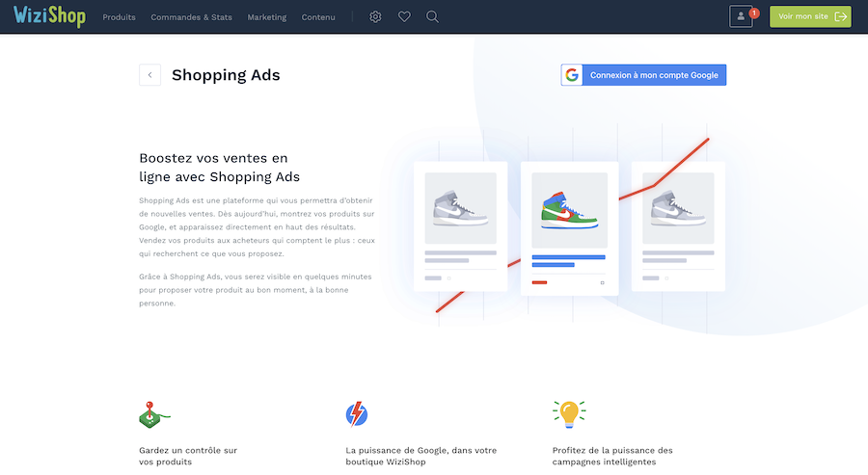Screen dimensions: 868x475
Task: Open settings via the gear icon
Action: tap(375, 16)
